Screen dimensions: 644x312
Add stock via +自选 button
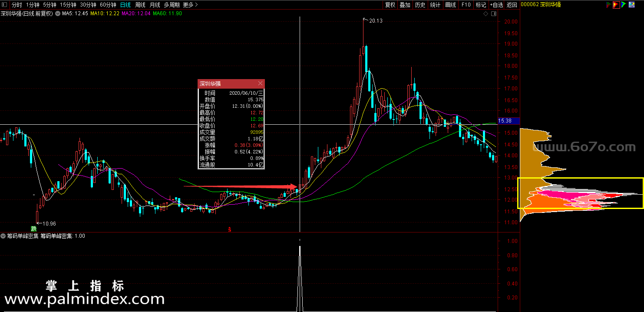click(x=496, y=5)
